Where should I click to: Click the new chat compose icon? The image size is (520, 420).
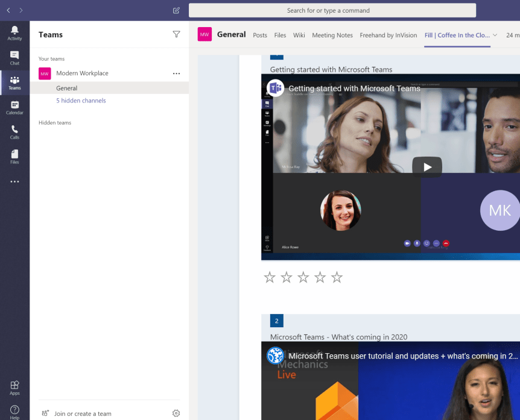176,10
